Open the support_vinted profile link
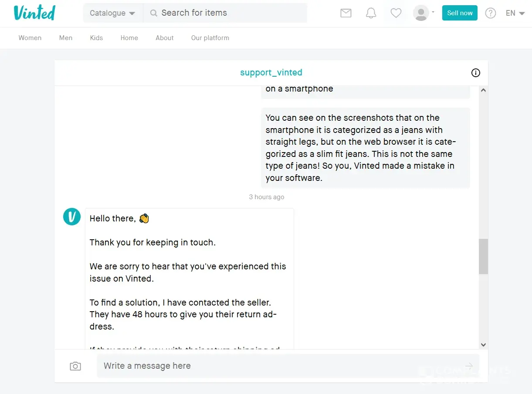The width and height of the screenshot is (532, 394). tap(271, 72)
